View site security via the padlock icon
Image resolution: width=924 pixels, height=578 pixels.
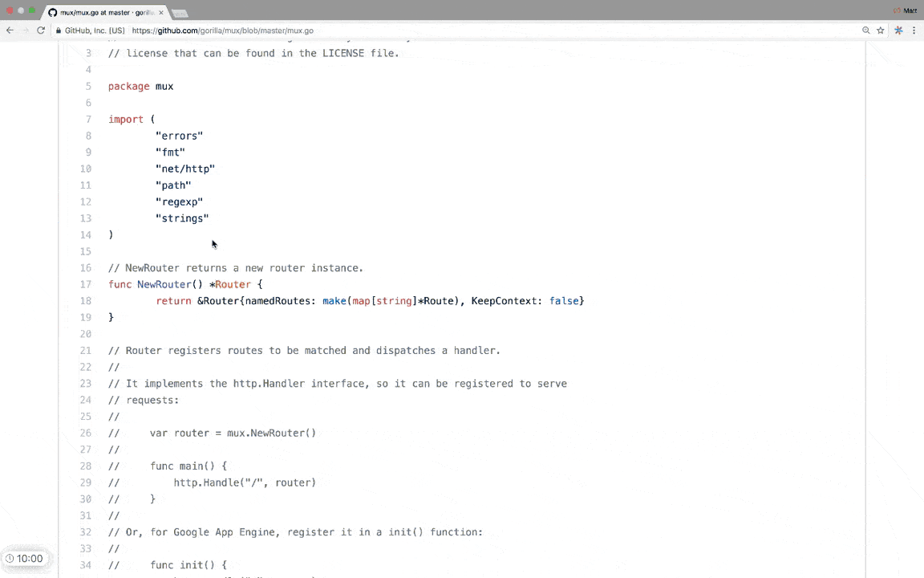pos(58,30)
